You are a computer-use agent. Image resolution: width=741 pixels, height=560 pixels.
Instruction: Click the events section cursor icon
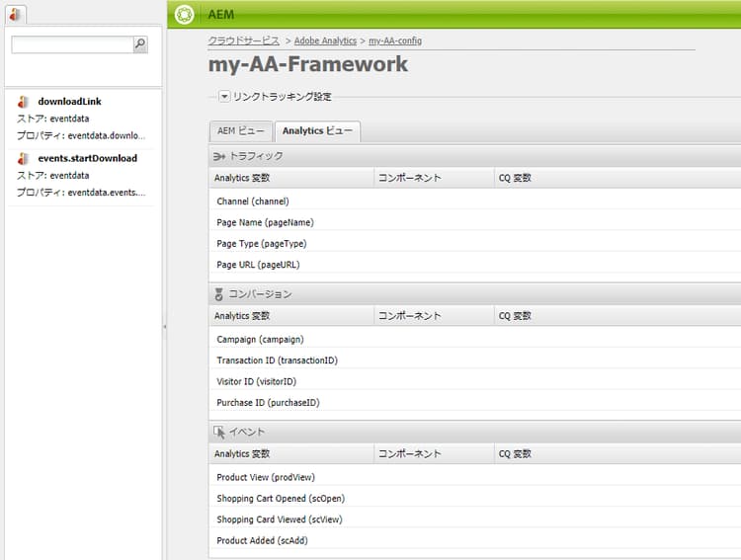[218, 433]
